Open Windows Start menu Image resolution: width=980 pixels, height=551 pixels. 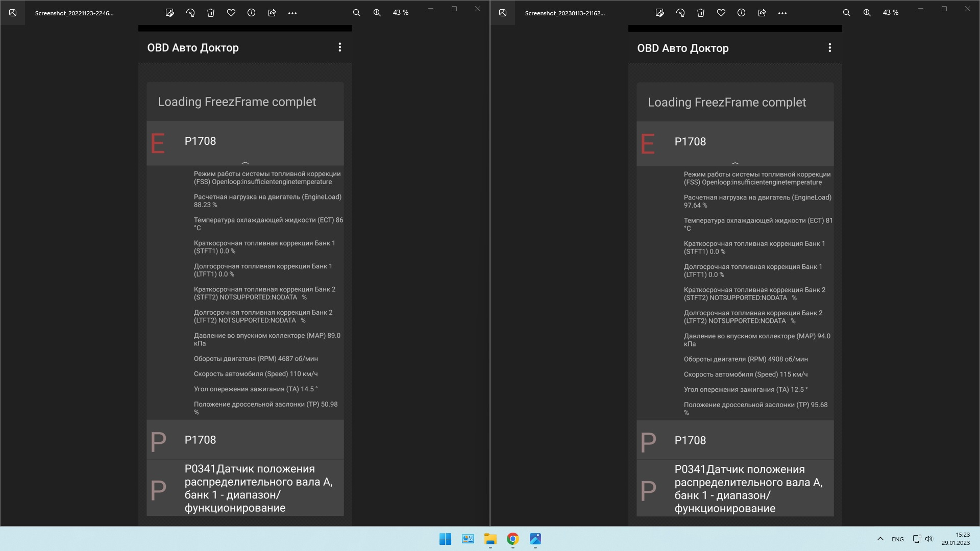pyautogui.click(x=445, y=539)
